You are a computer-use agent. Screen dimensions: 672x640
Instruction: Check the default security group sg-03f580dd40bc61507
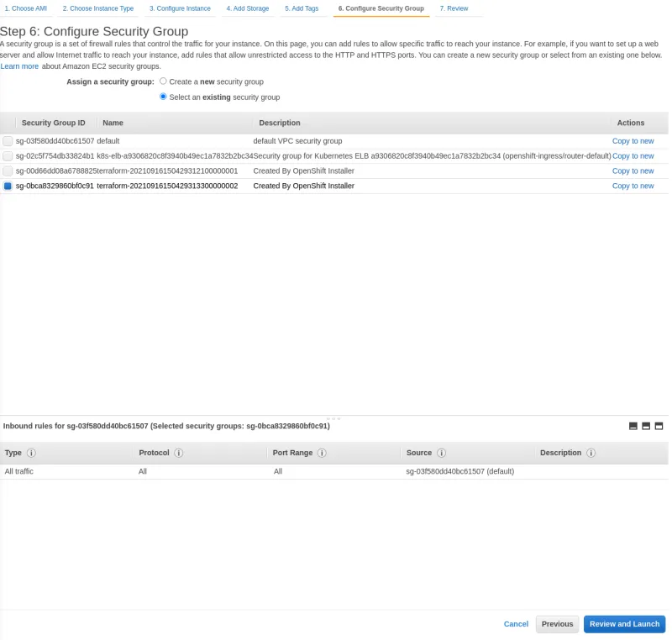[8, 141]
